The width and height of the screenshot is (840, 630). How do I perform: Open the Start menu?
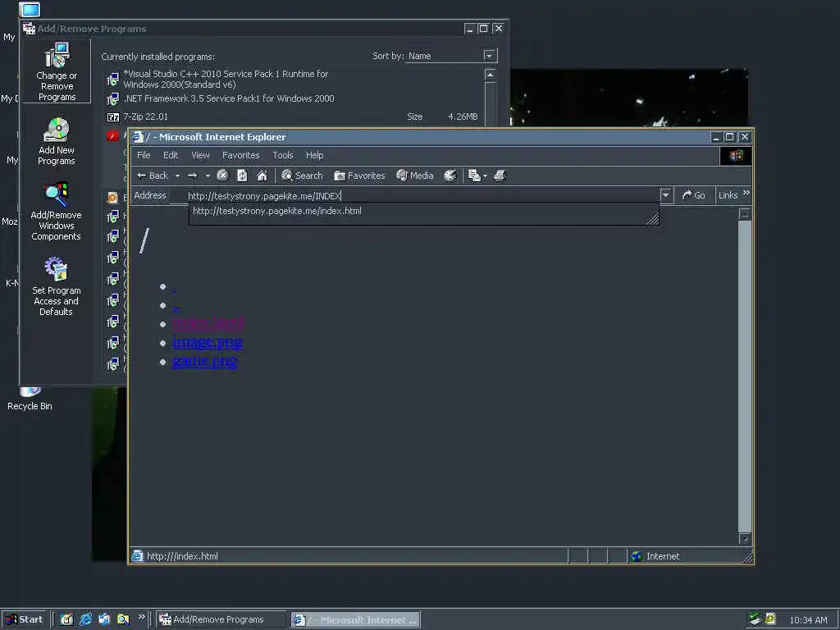coord(24,619)
